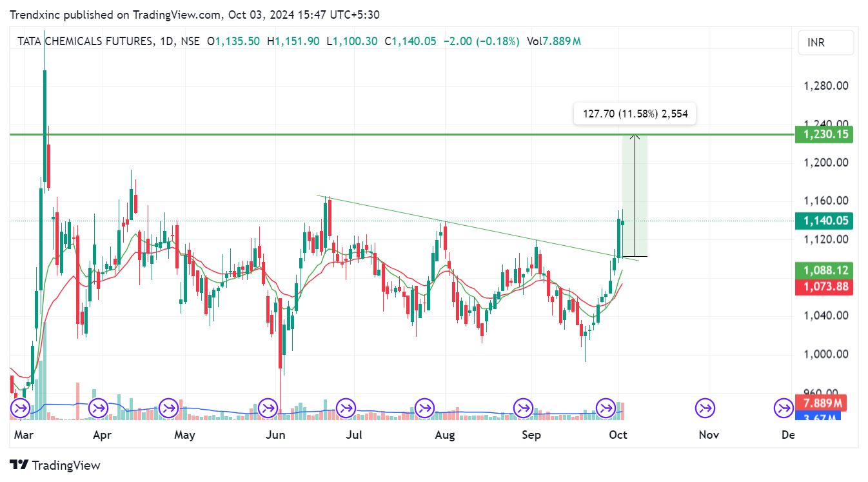Viewport: 868px width, 482px height.
Task: Click the purple event icon left of Sep label
Action: point(523,408)
